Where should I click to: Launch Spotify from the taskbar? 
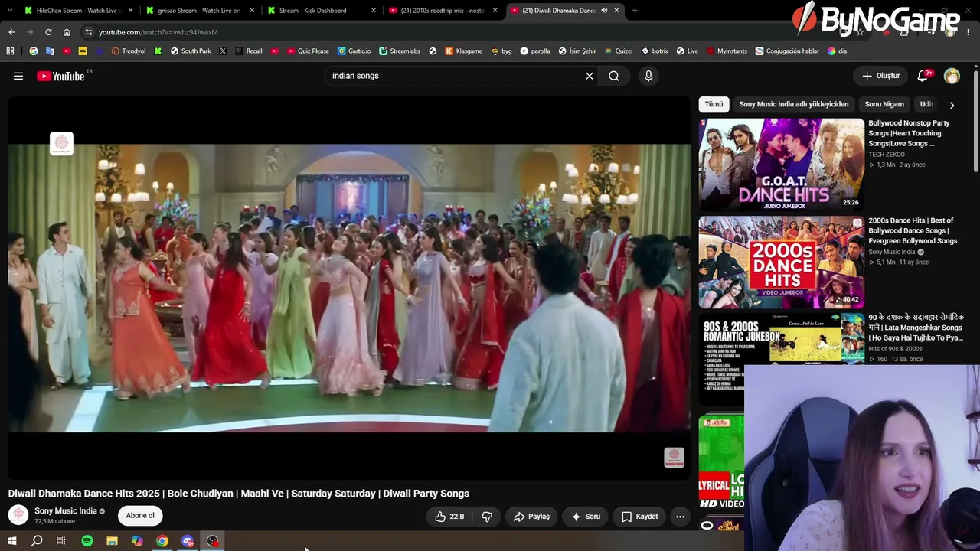coord(87,541)
